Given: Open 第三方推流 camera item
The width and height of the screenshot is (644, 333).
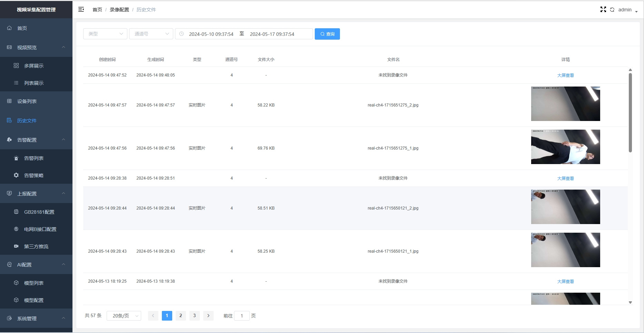Looking at the screenshot, I should tap(36, 246).
